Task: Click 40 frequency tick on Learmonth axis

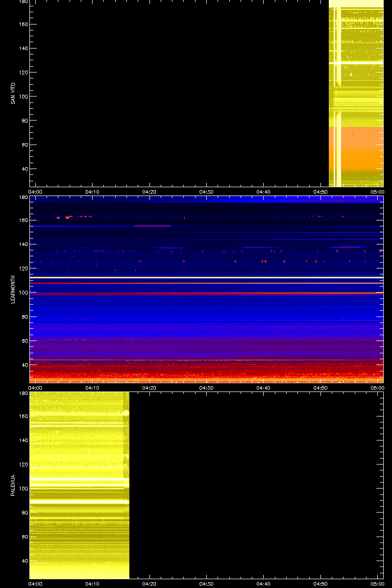Action: tap(24, 365)
